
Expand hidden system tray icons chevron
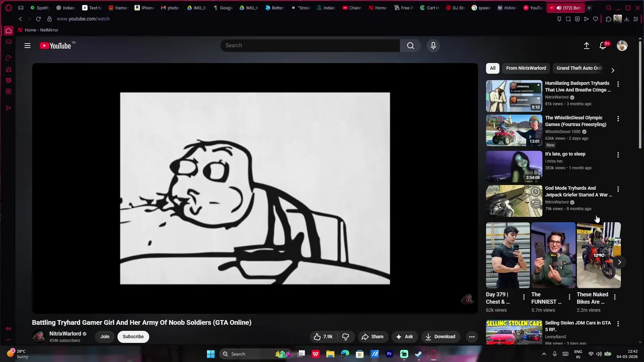(544, 354)
